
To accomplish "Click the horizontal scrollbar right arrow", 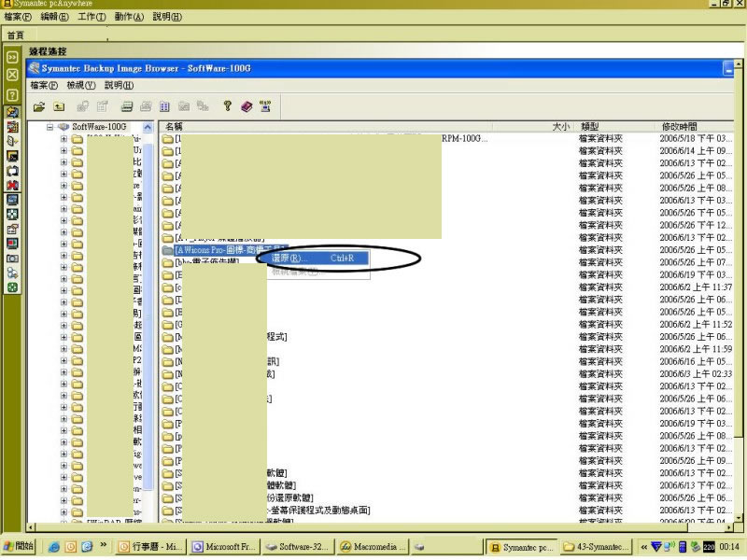I will coord(729,527).
